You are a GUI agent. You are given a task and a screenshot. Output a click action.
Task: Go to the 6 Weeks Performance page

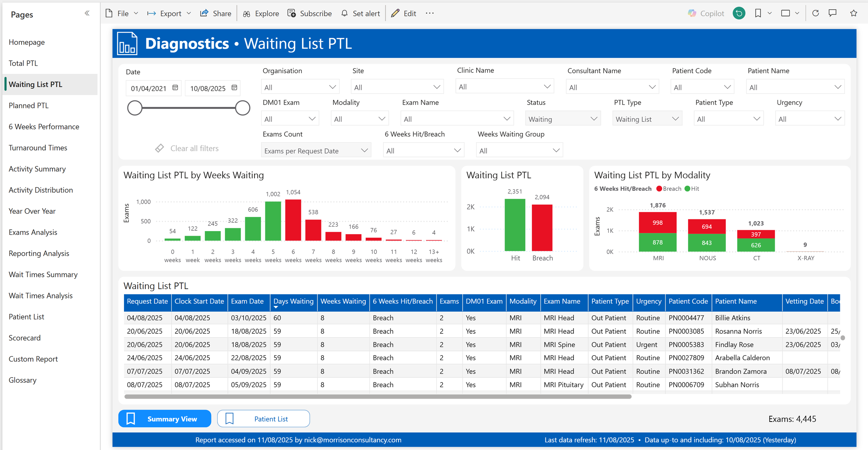click(x=44, y=127)
